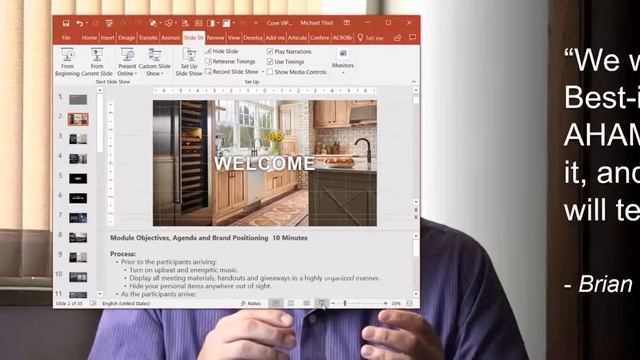Click the Michael Thiel account name
The image size is (640, 360).
[x=317, y=23]
